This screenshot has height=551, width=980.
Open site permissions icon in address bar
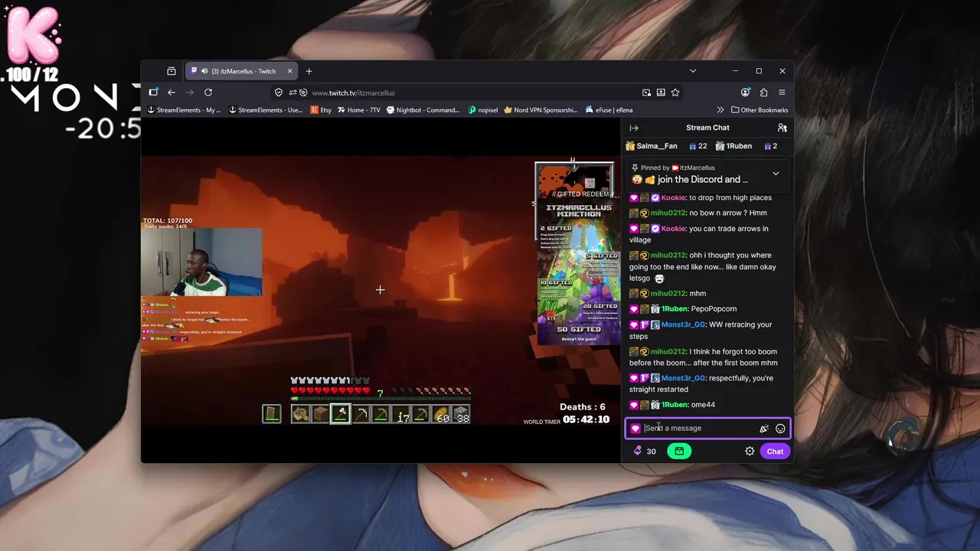(x=293, y=93)
